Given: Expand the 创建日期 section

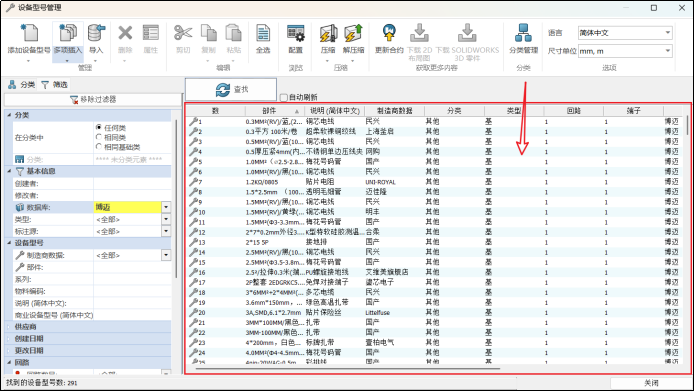Looking at the screenshot, I should point(9,339).
